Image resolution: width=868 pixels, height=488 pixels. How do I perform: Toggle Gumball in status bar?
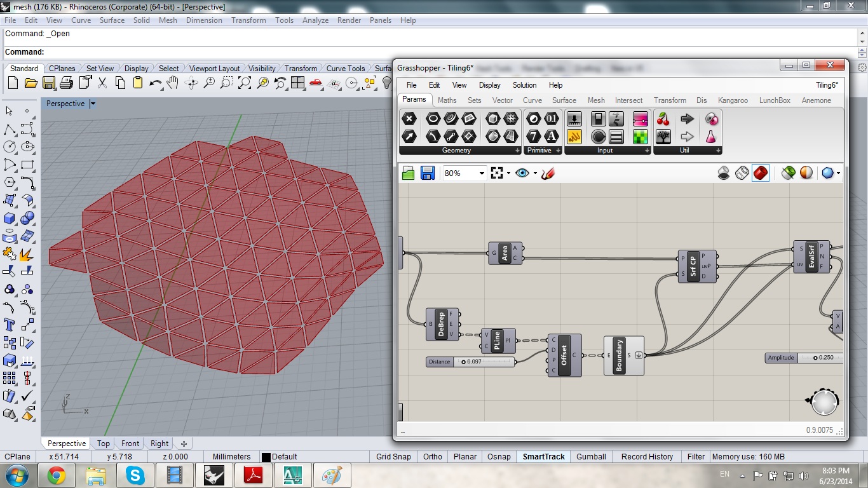(591, 456)
